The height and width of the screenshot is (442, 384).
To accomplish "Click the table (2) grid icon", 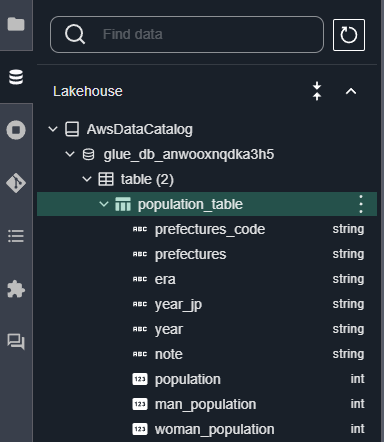I will coord(106,179).
